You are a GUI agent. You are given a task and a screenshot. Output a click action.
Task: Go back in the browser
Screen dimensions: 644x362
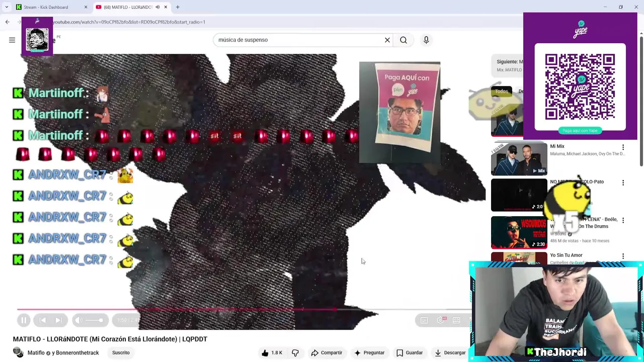click(x=7, y=22)
